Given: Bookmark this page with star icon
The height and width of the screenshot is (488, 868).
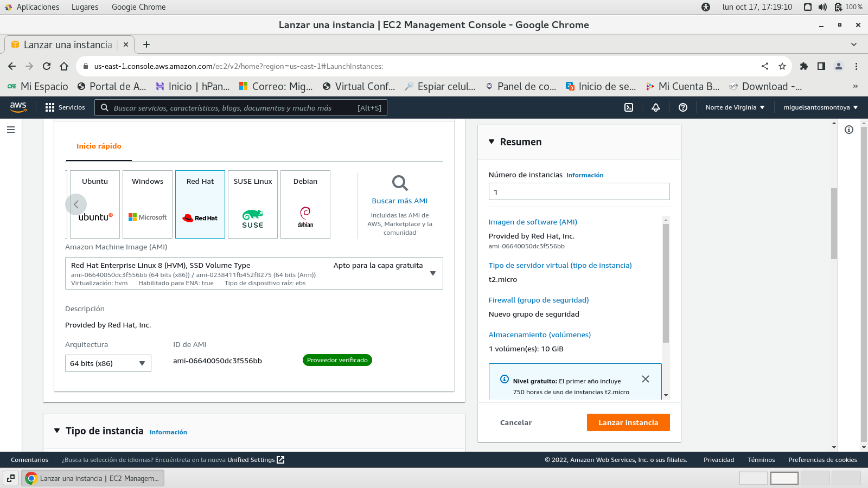Looking at the screenshot, I should 782,66.
